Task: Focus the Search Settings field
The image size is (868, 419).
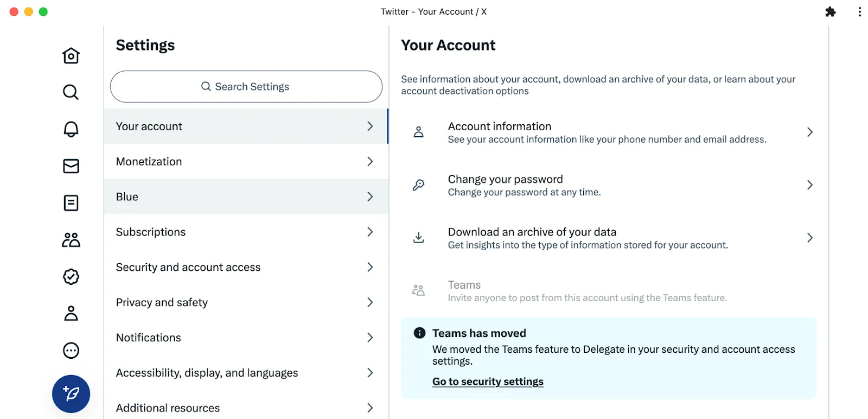Action: coord(246,86)
